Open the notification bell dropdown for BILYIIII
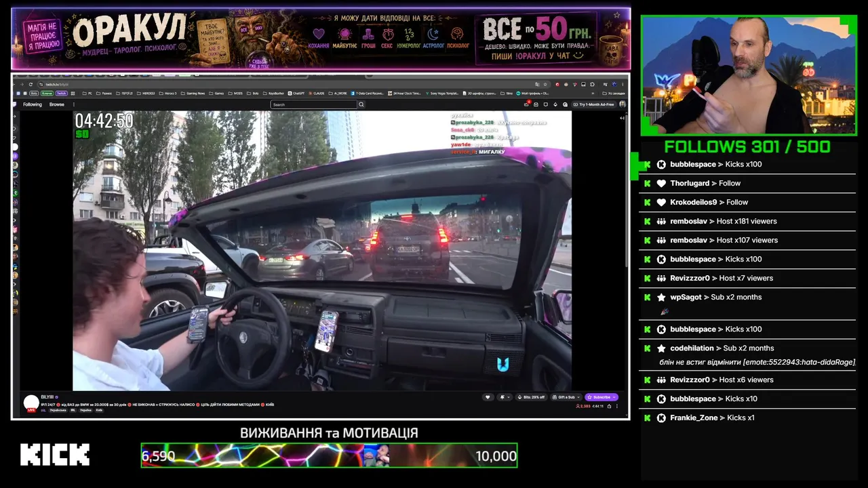The height and width of the screenshot is (488, 868). click(x=505, y=397)
